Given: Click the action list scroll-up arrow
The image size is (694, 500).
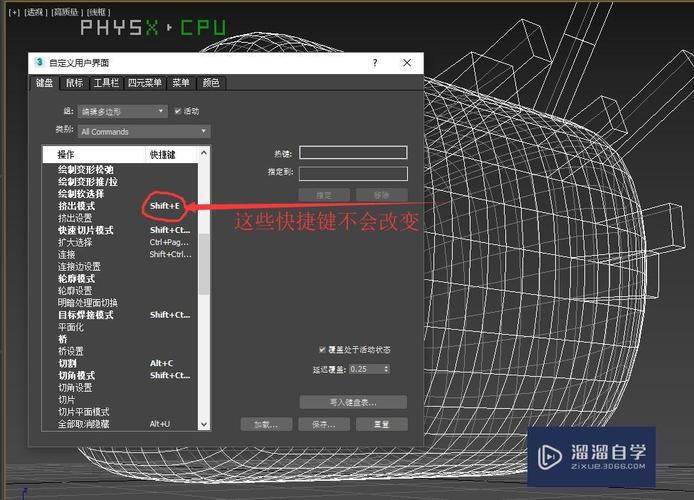Looking at the screenshot, I should pos(204,153).
